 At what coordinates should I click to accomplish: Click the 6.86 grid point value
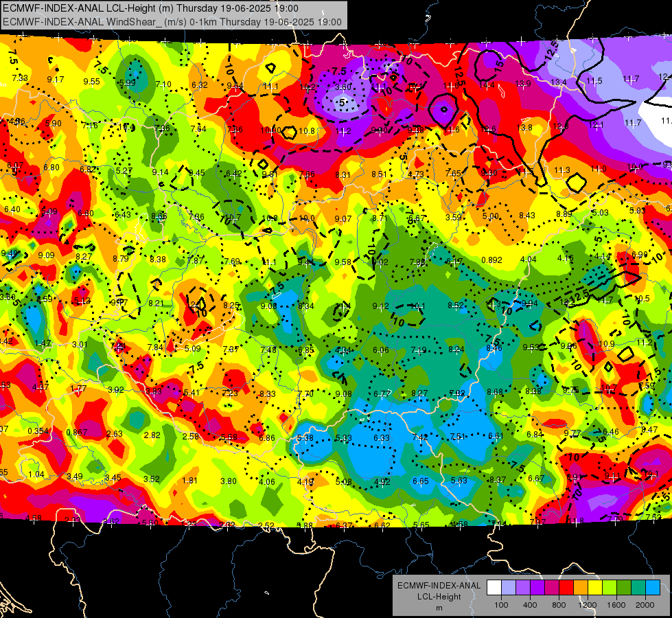(x=267, y=438)
